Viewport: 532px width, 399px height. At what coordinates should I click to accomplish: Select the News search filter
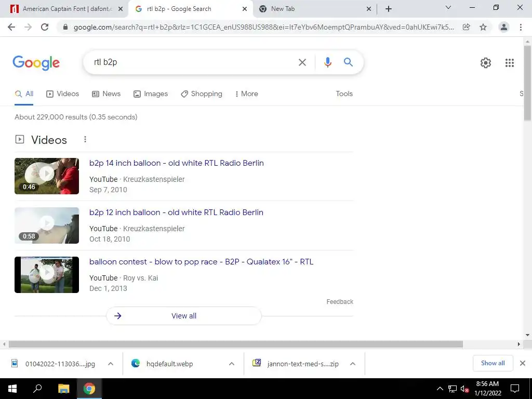pos(106,94)
